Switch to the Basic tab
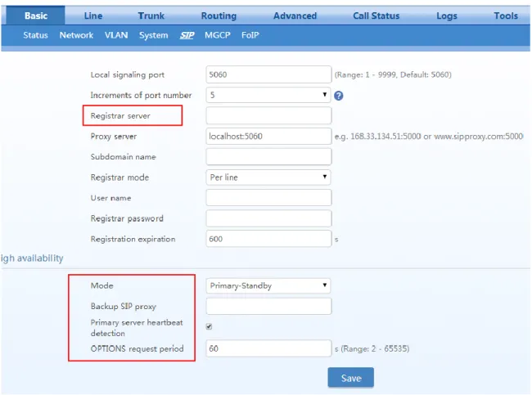 [36, 16]
